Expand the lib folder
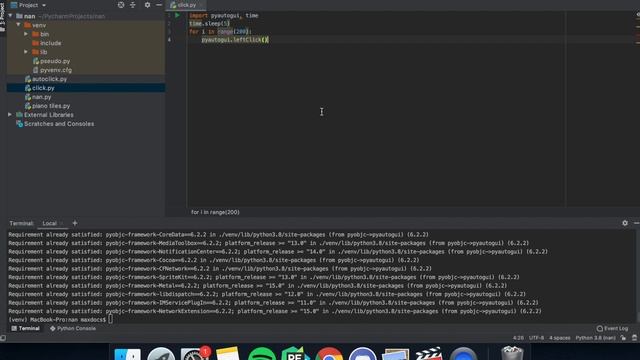Viewport: 640px width, 360px height. click(x=26, y=52)
